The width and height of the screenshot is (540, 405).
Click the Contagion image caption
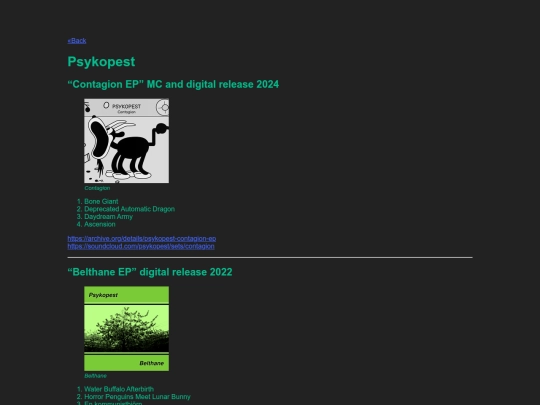(97, 188)
